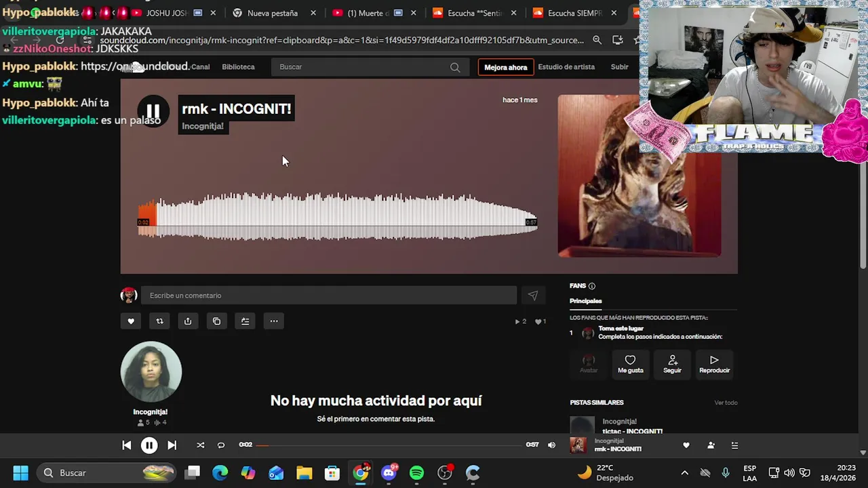Screen dimensions: 868x488
Task: Open Task View from the taskbar
Action: tap(193, 472)
